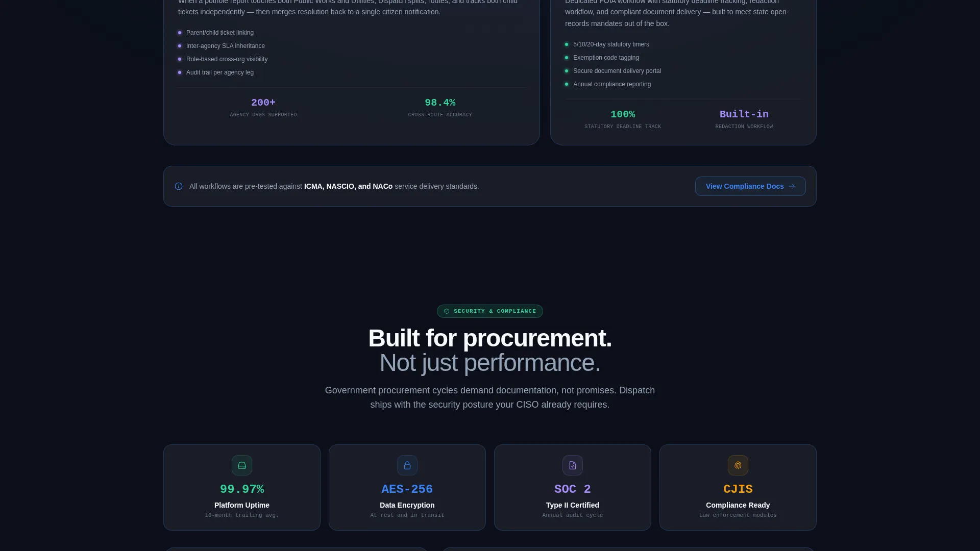Click 'Law enforcement modules' caption
The width and height of the screenshot is (980, 551).
click(x=738, y=515)
